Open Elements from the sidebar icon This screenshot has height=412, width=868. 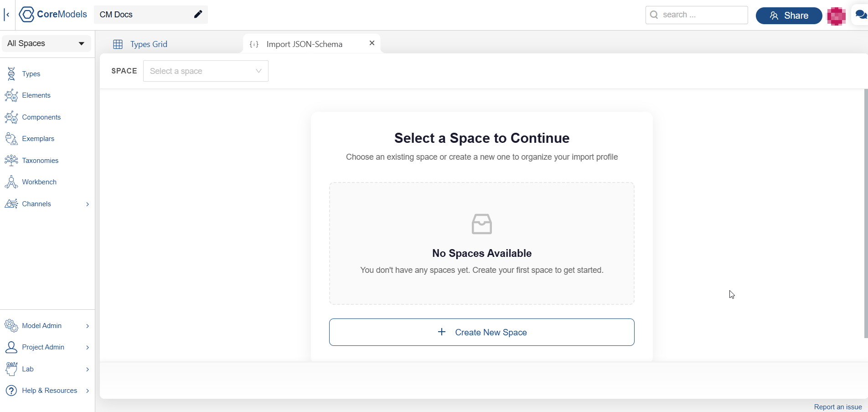tap(11, 95)
